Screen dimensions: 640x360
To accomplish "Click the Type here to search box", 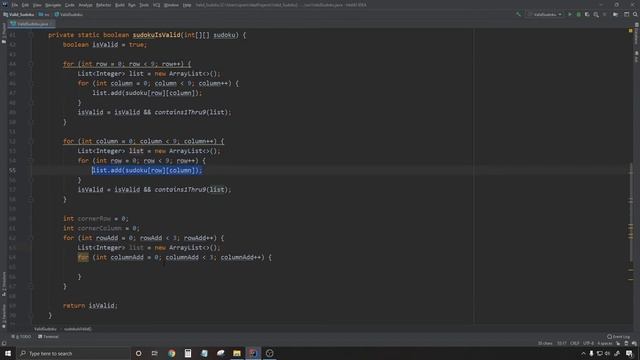I will pos(73,353).
